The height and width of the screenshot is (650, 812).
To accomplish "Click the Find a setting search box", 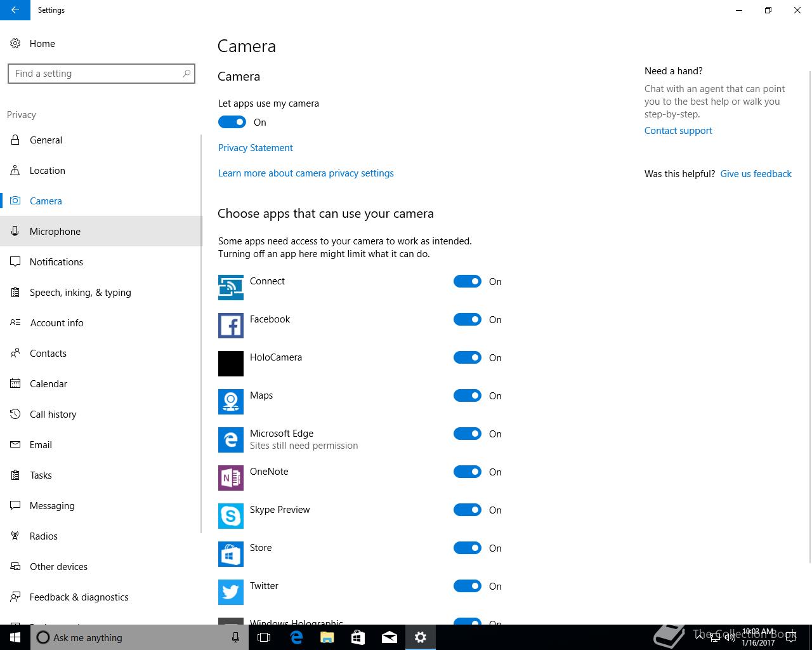I will [x=101, y=74].
